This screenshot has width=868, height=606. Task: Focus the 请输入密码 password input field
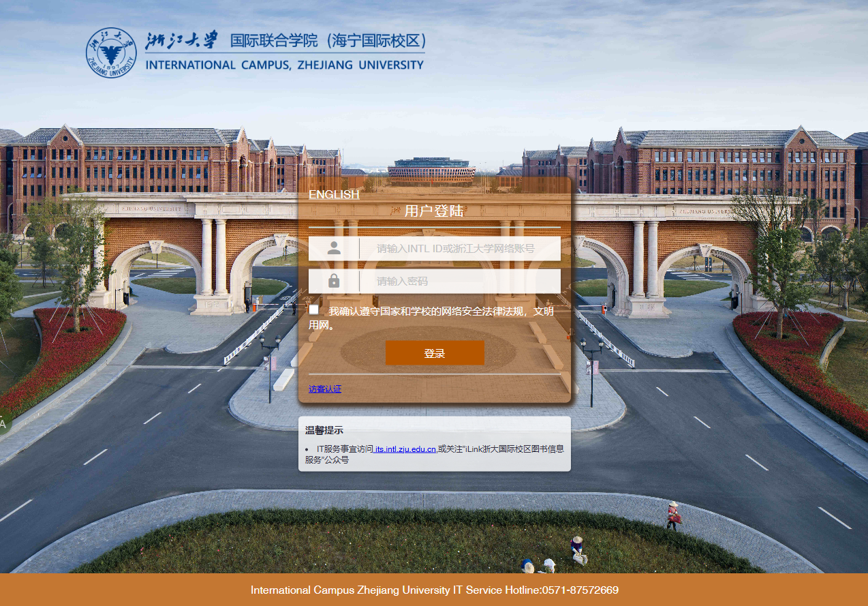coord(460,281)
